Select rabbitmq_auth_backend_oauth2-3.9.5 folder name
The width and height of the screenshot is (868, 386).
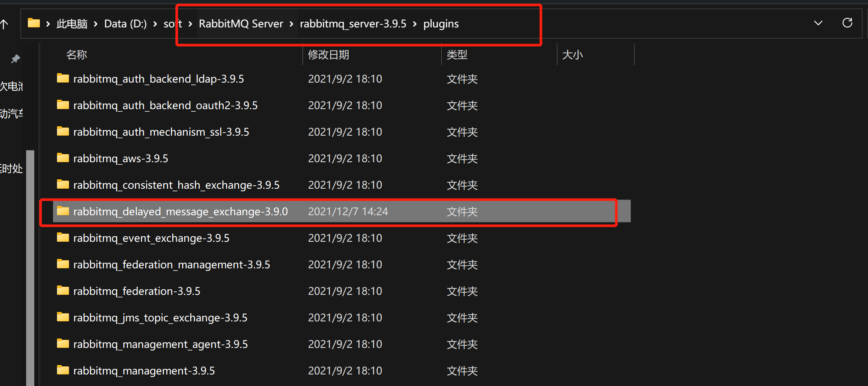(x=165, y=106)
